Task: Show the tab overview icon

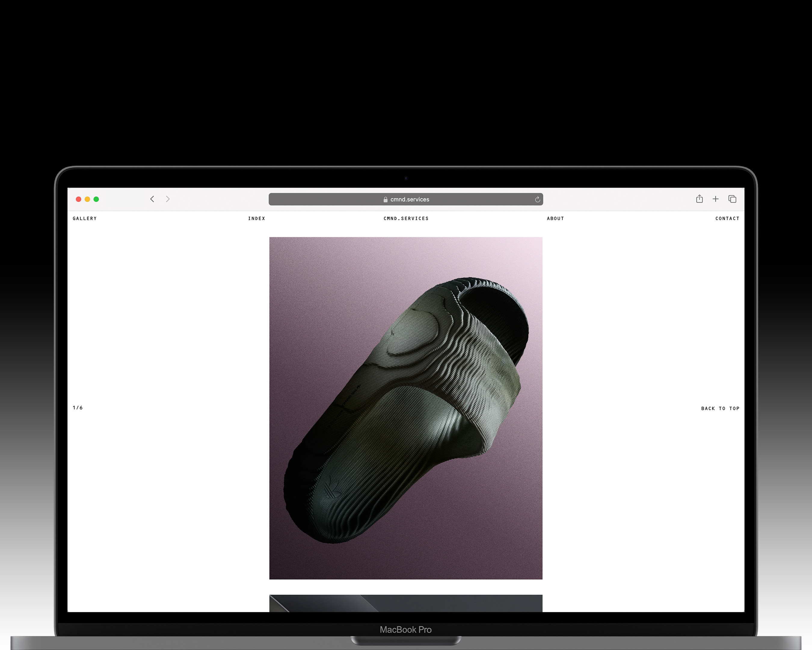Action: (732, 199)
